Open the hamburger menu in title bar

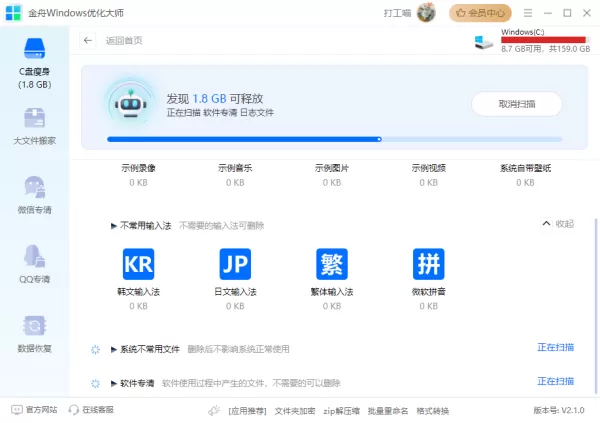click(528, 13)
